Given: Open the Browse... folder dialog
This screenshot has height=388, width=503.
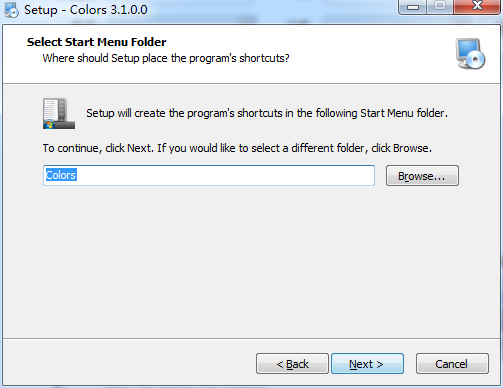Looking at the screenshot, I should click(x=422, y=176).
